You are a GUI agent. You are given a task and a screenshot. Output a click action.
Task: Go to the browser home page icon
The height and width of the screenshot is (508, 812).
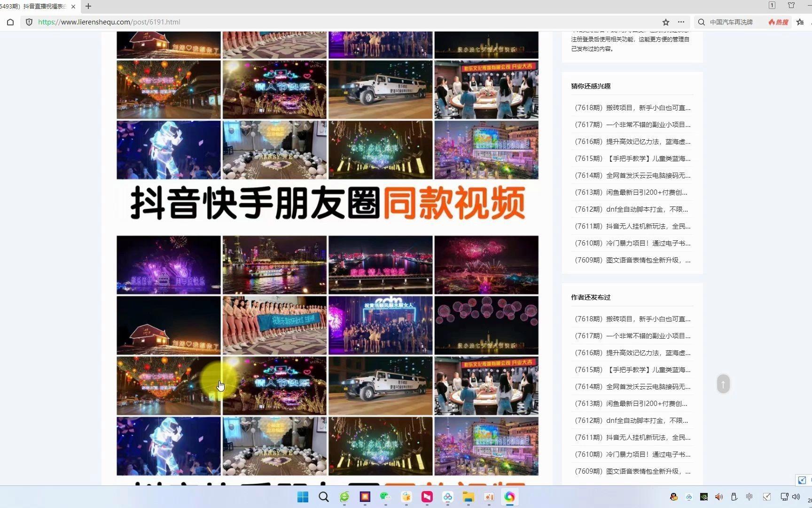coord(10,22)
